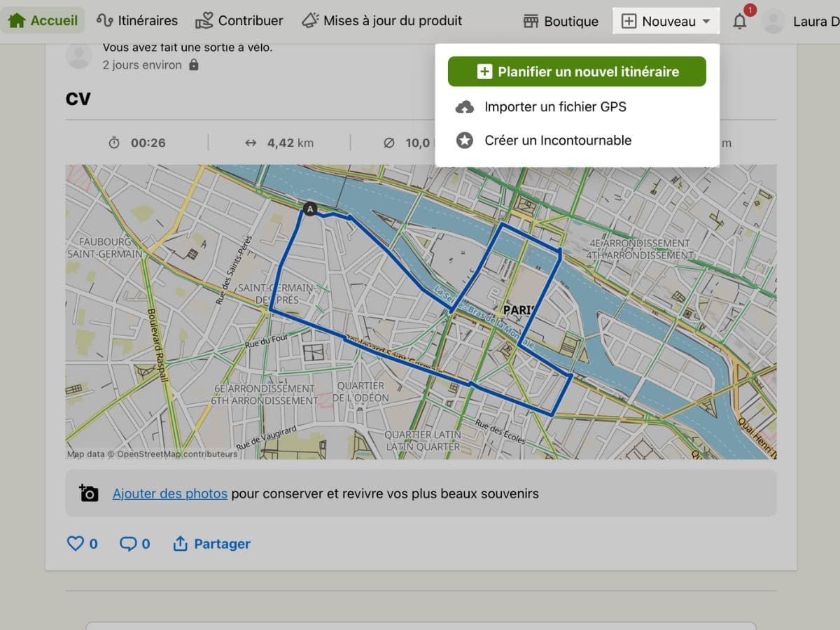Screen dimensions: 840x630
Task: Click the activity author avatar icon
Action: coord(79,56)
